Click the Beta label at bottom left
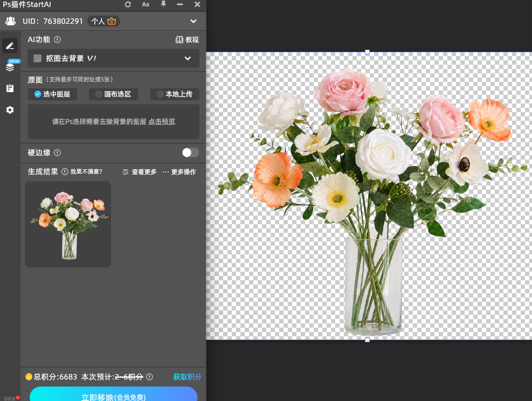532x401 pixels. click(x=10, y=398)
